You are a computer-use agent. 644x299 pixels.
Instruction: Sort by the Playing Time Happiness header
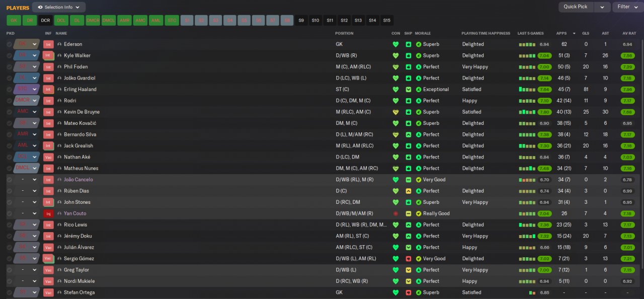486,33
